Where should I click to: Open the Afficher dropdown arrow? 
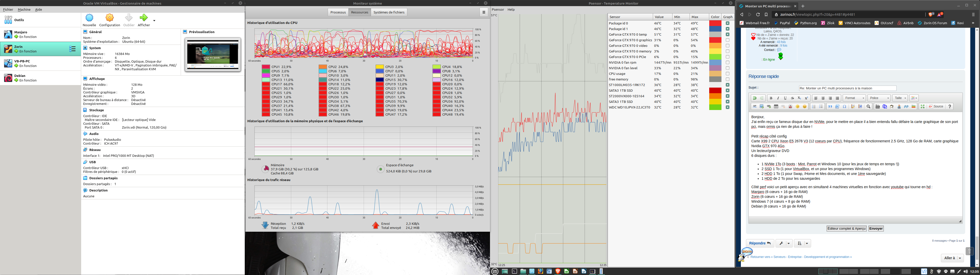154,21
